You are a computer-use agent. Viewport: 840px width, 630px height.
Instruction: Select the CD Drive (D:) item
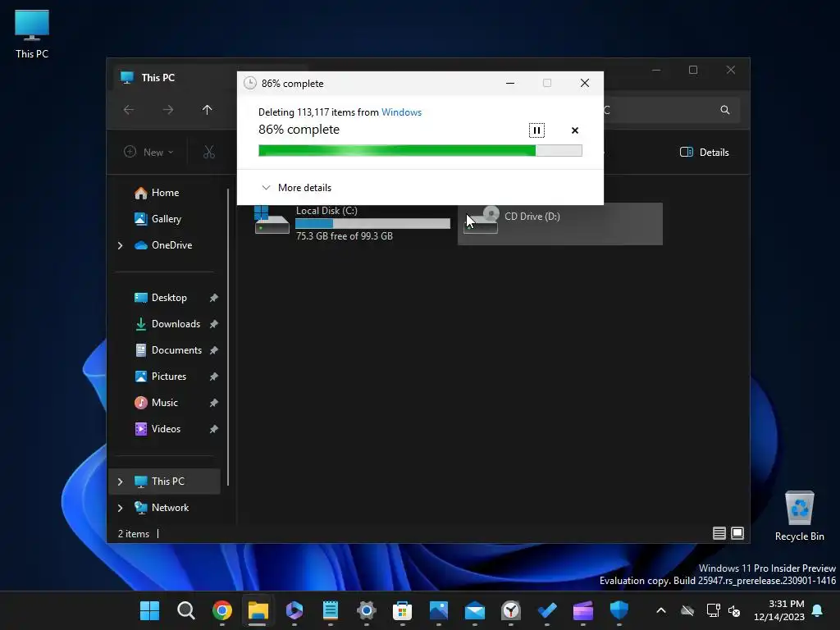559,223
